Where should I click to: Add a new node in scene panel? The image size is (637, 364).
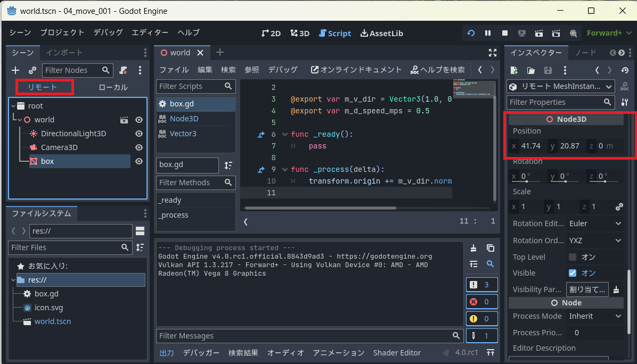pos(15,70)
